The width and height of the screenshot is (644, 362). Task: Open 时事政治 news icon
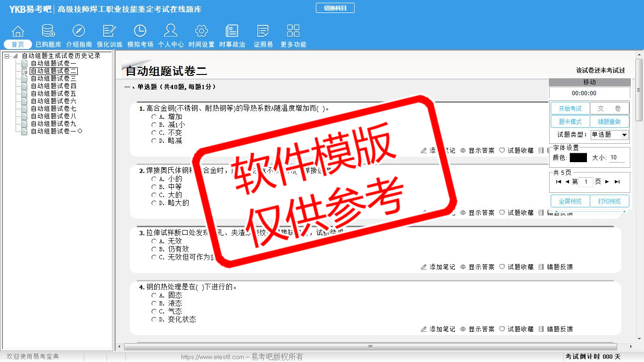click(232, 31)
